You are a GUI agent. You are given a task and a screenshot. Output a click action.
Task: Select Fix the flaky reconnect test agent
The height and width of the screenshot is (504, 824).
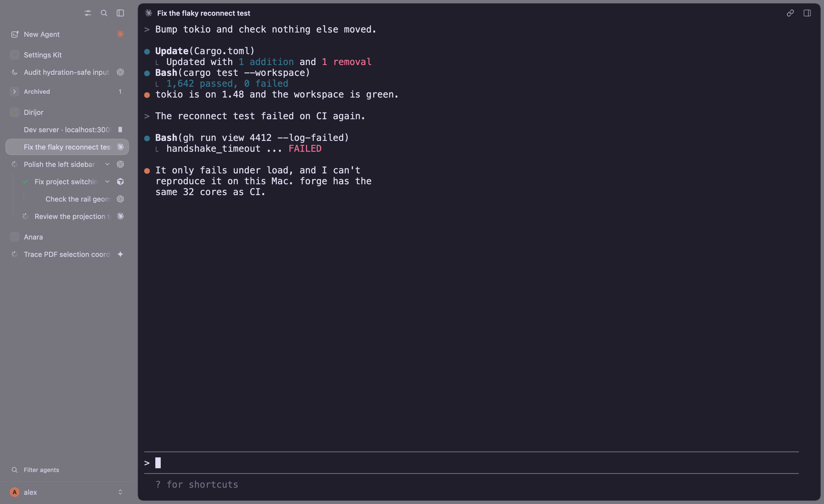[x=67, y=147]
